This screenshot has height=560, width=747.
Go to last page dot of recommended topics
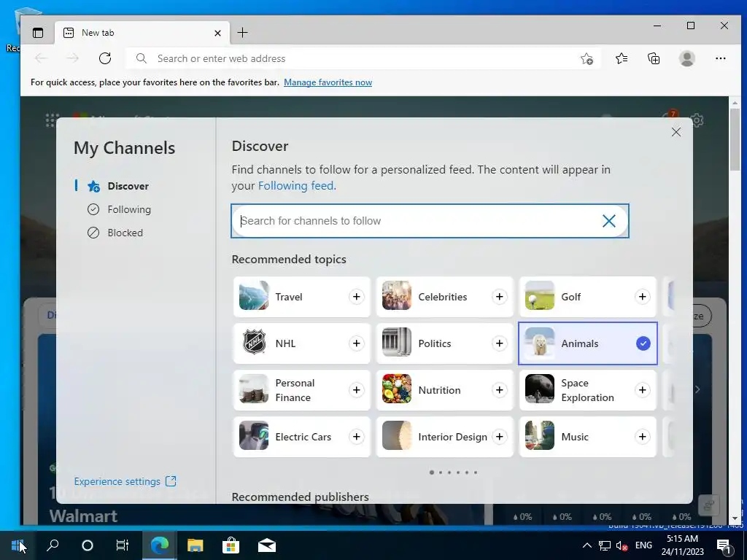coord(476,472)
